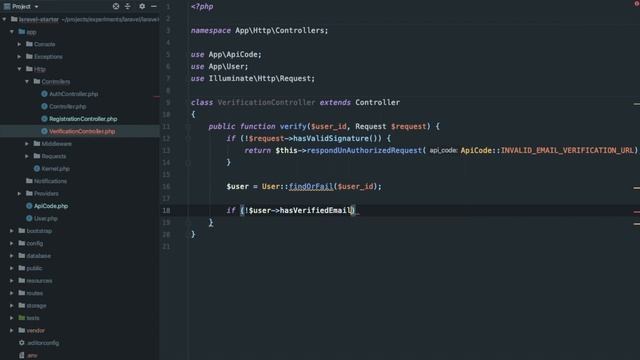Viewport: 640px width, 360px height.
Task: Expand the public folder
Action: [x=12, y=268]
